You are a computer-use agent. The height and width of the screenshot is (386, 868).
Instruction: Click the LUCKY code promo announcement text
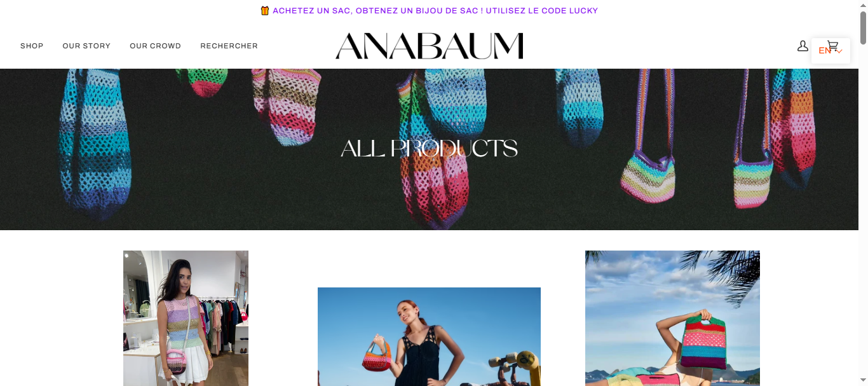(x=435, y=11)
